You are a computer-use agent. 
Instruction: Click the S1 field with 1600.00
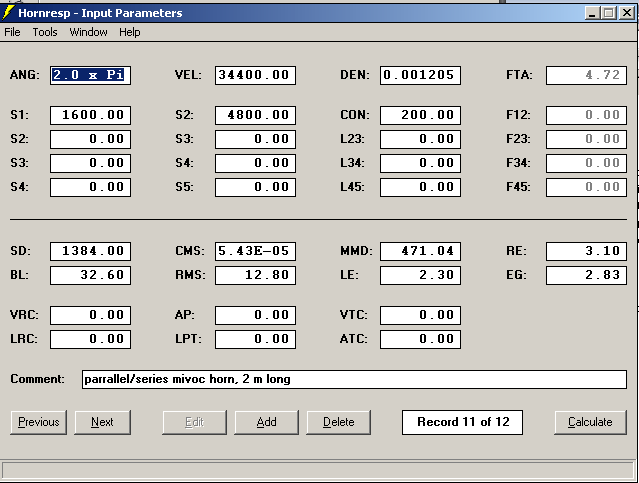(x=90, y=115)
